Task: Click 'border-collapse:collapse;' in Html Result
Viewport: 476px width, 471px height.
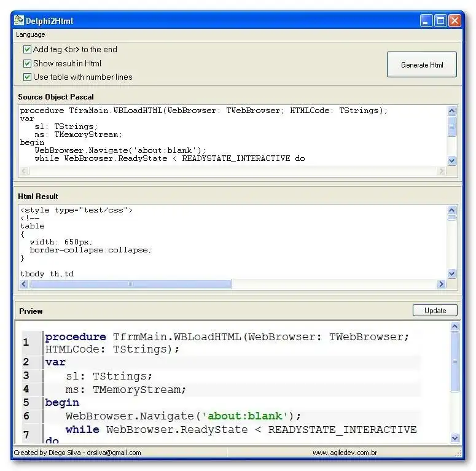Action: [90, 250]
